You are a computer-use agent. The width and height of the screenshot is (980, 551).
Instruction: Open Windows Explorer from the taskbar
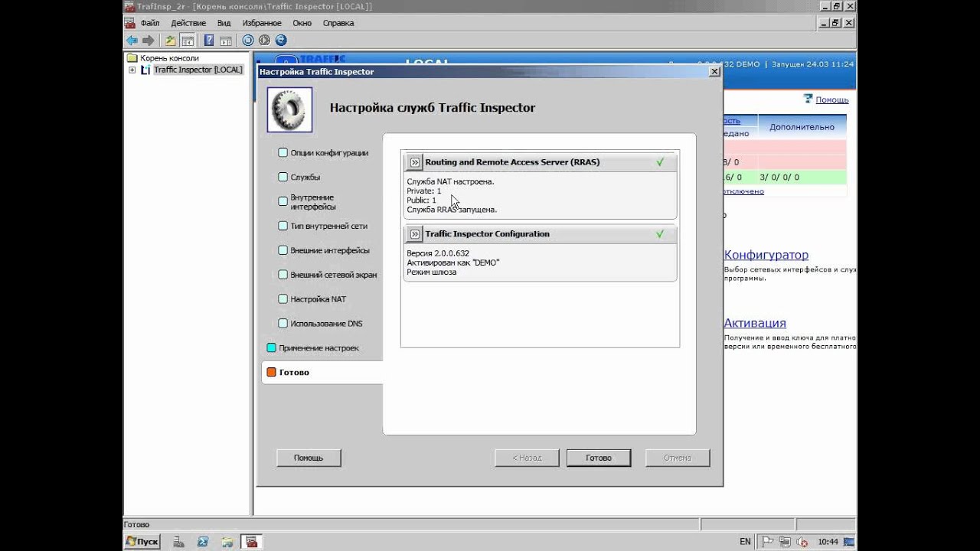click(x=227, y=542)
